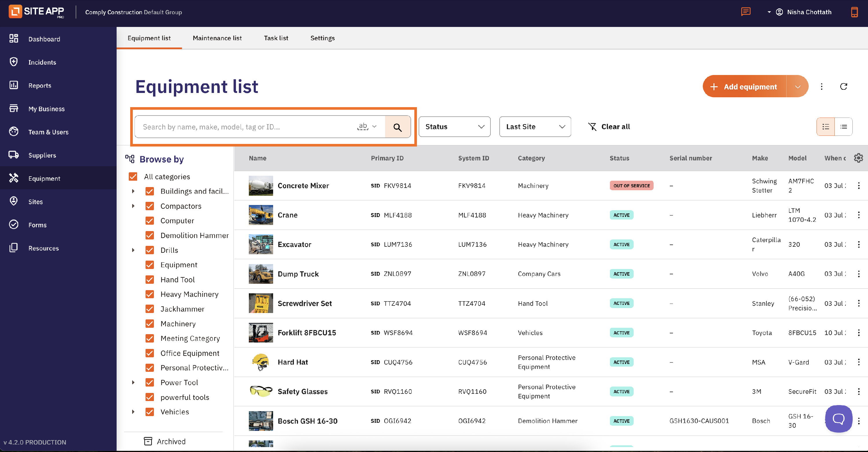Click the Add equipment button
The width and height of the screenshot is (868, 452).
744,87
